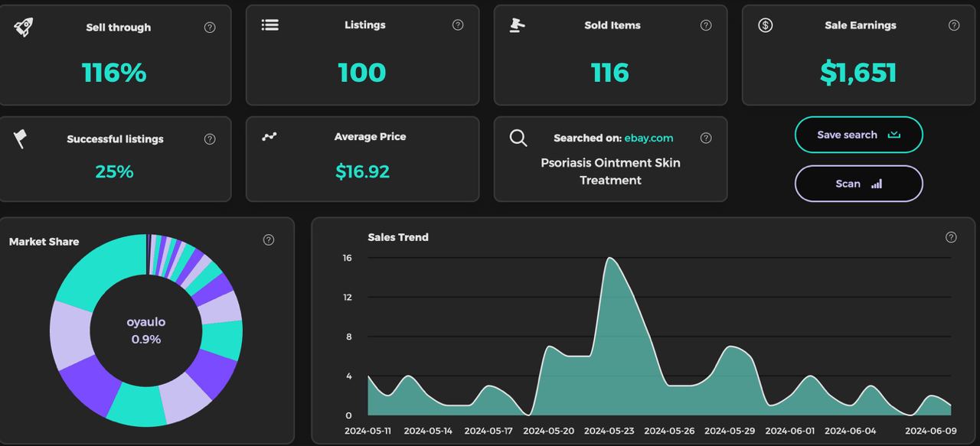Open help tooltip for Sales Trend chart

[951, 237]
